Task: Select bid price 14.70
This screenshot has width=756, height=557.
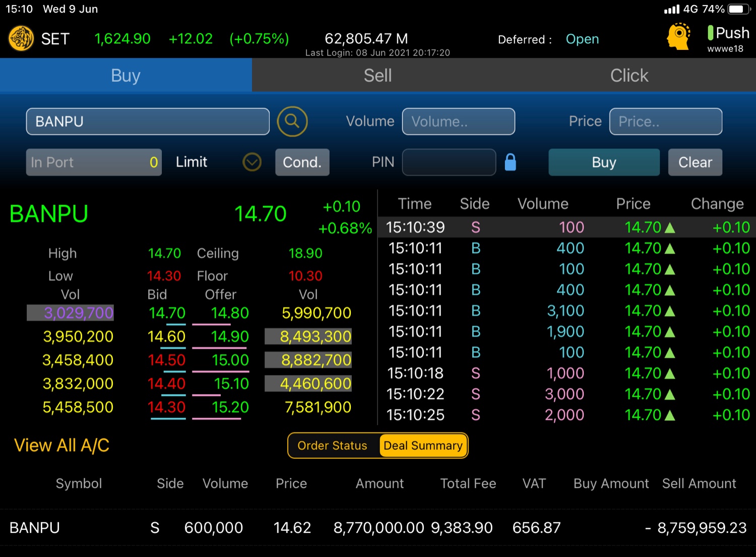Action: tap(167, 313)
